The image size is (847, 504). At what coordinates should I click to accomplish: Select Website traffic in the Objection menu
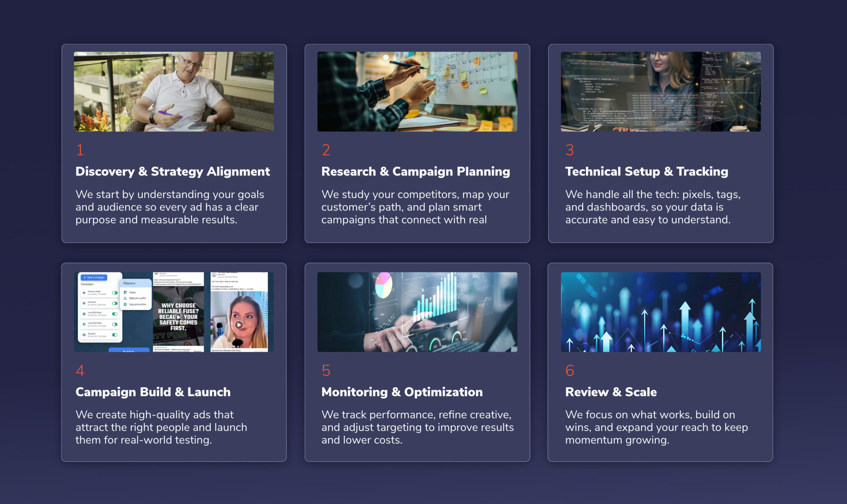pyautogui.click(x=138, y=298)
